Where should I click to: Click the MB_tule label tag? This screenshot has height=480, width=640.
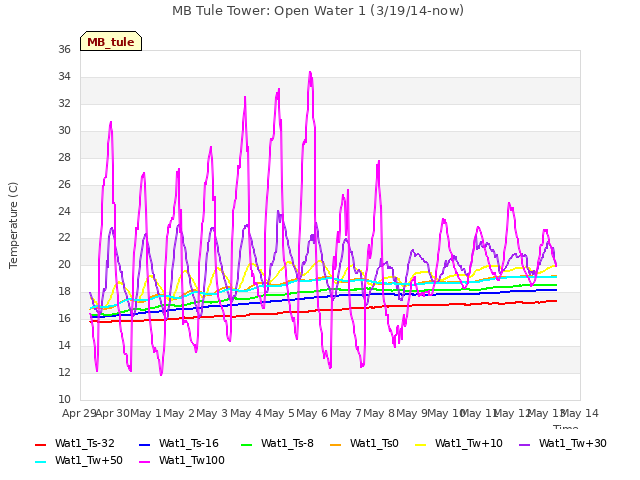click(111, 41)
